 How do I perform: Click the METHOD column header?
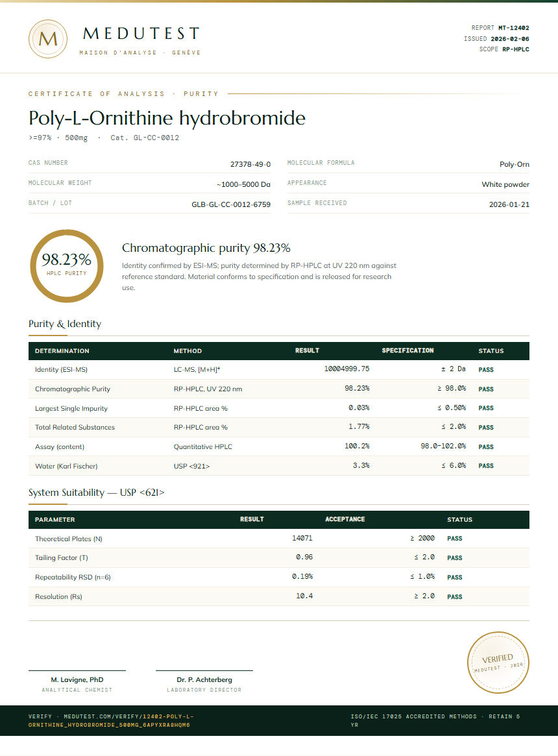pos(188,351)
